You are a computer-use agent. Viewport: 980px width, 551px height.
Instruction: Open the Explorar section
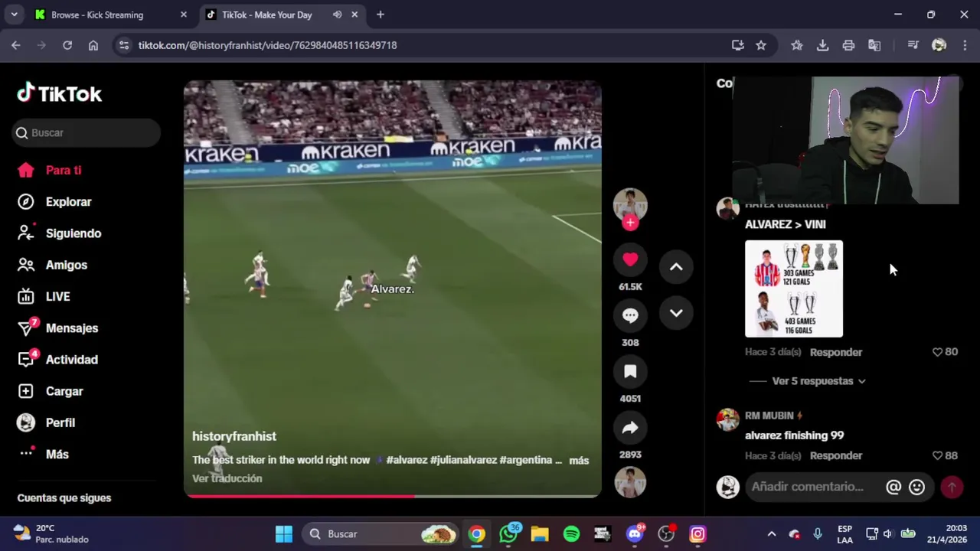click(54, 202)
